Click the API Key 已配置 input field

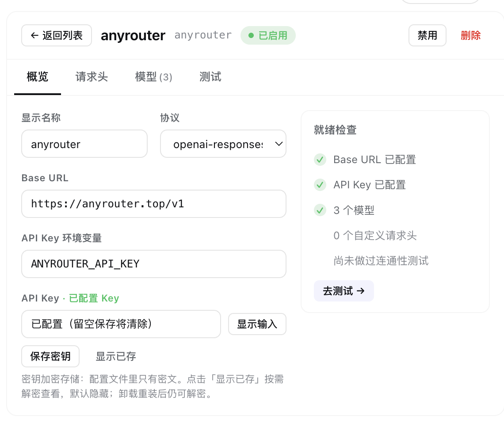[x=121, y=324]
